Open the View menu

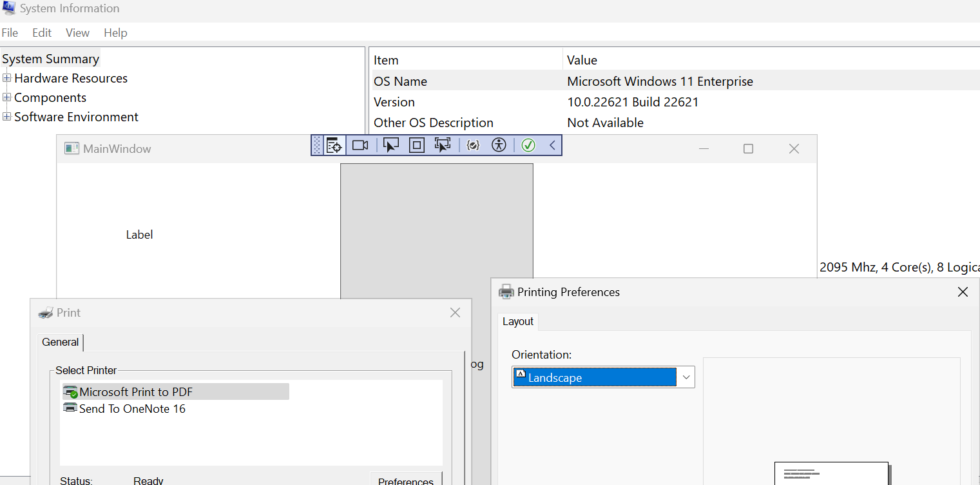(x=77, y=32)
